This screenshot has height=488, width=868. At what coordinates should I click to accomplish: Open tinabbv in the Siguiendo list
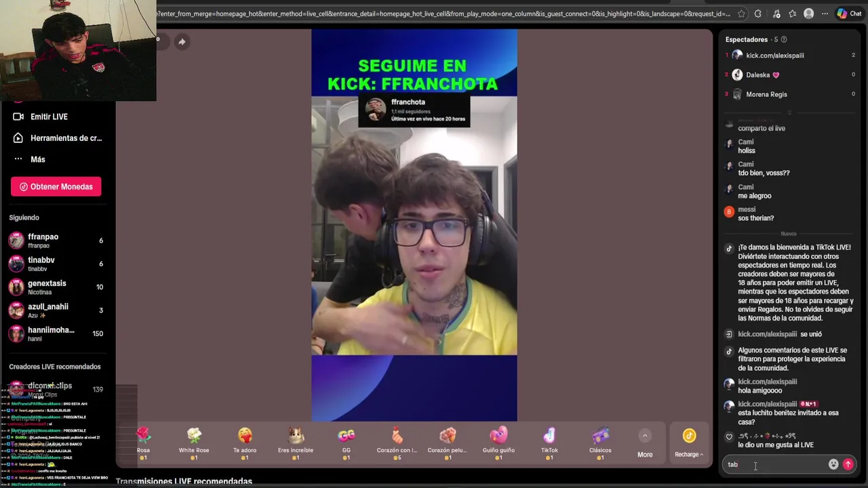58,264
